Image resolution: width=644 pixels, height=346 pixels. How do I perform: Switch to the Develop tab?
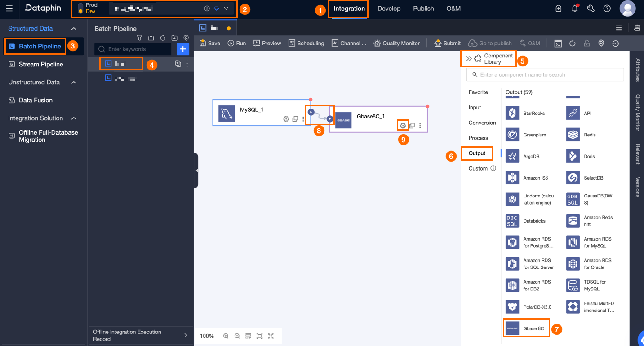[x=389, y=9]
